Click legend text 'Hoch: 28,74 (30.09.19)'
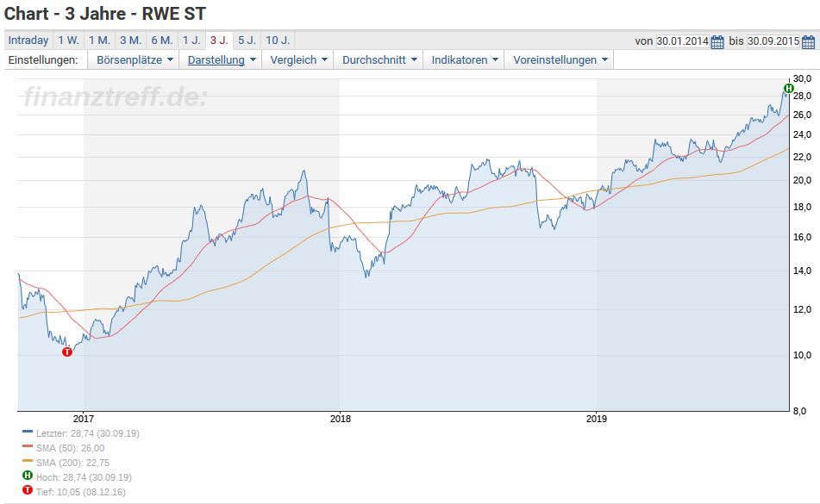 [84, 477]
